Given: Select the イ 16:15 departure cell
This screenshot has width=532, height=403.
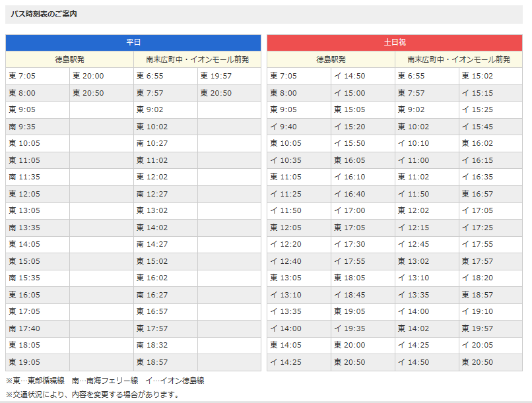Looking at the screenshot, I should (477, 160).
